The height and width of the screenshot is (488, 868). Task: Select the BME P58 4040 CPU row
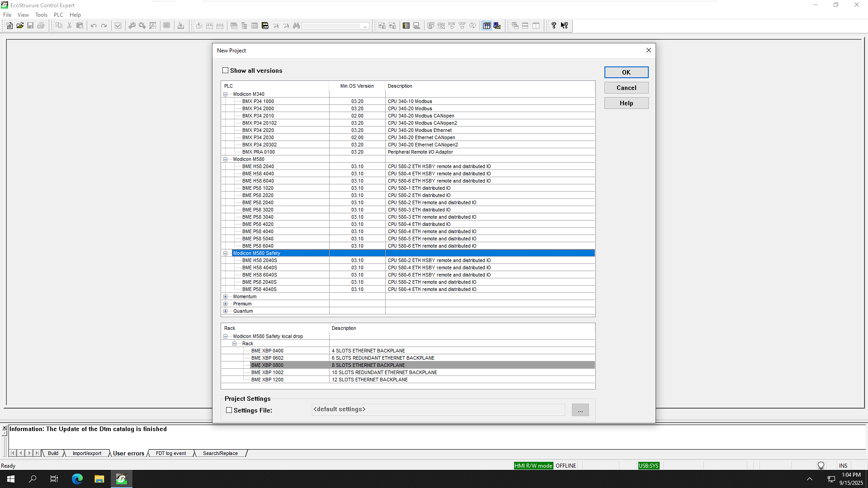point(408,232)
